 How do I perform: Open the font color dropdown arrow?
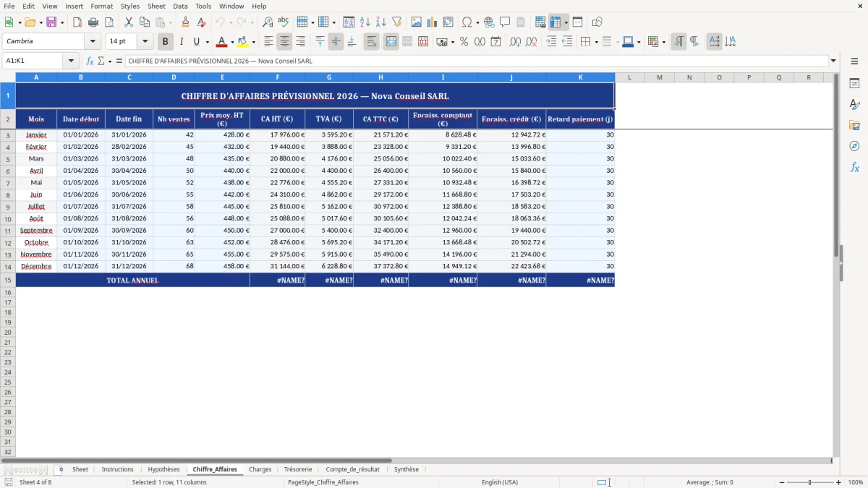point(231,42)
